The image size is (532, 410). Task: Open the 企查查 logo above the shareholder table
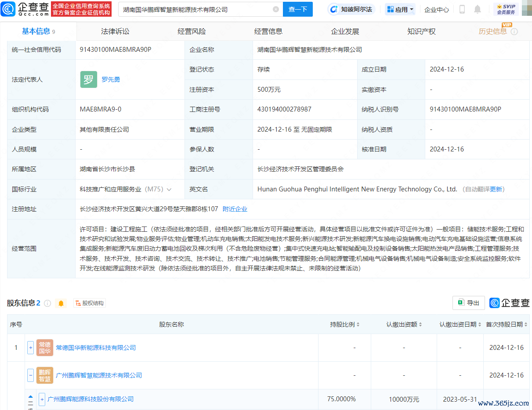510,303
